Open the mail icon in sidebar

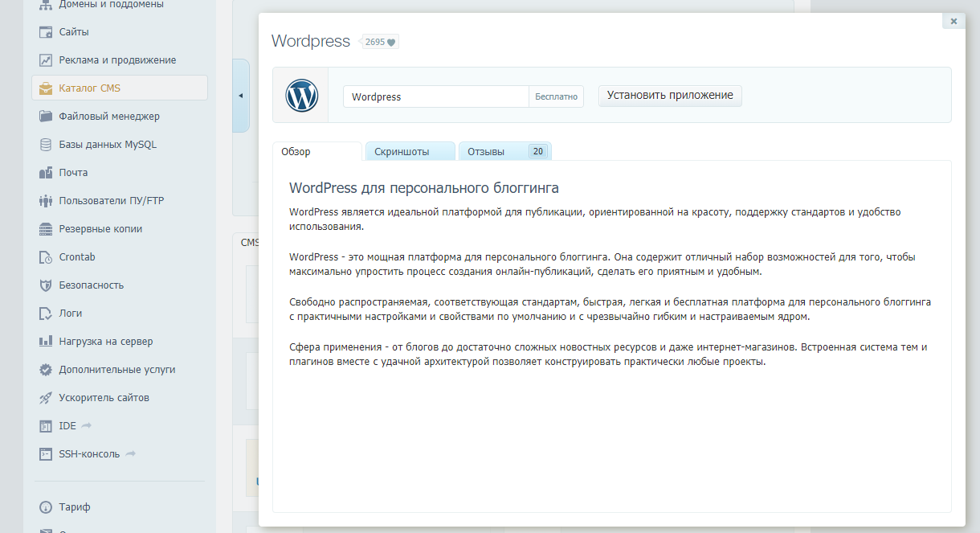[x=46, y=173]
